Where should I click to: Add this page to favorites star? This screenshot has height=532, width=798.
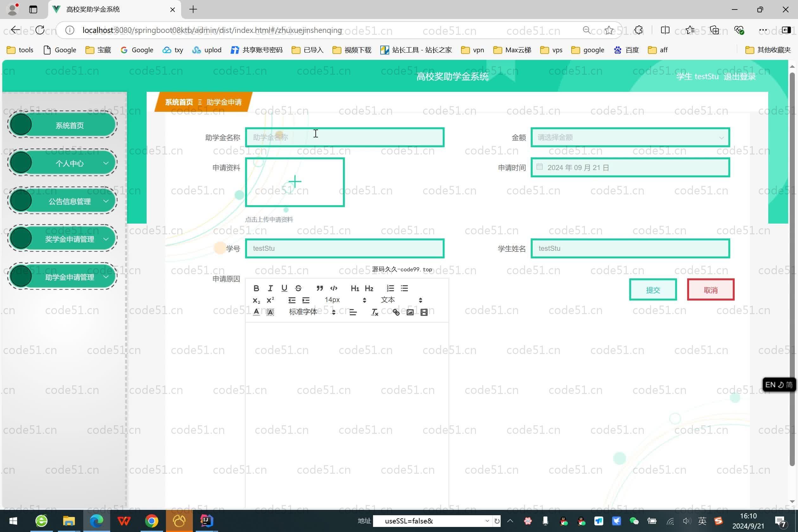tap(609, 30)
